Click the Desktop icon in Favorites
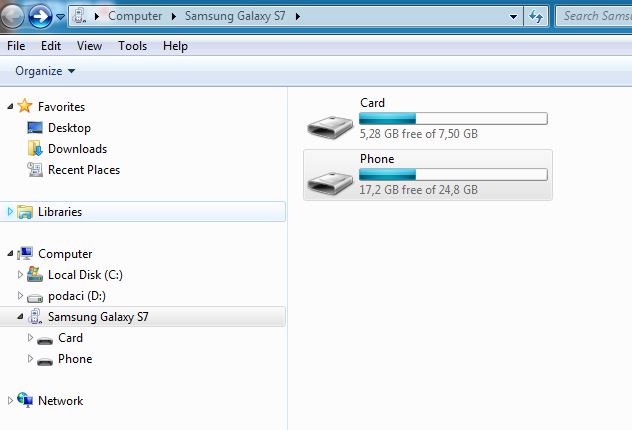This screenshot has width=632, height=430. coord(35,128)
